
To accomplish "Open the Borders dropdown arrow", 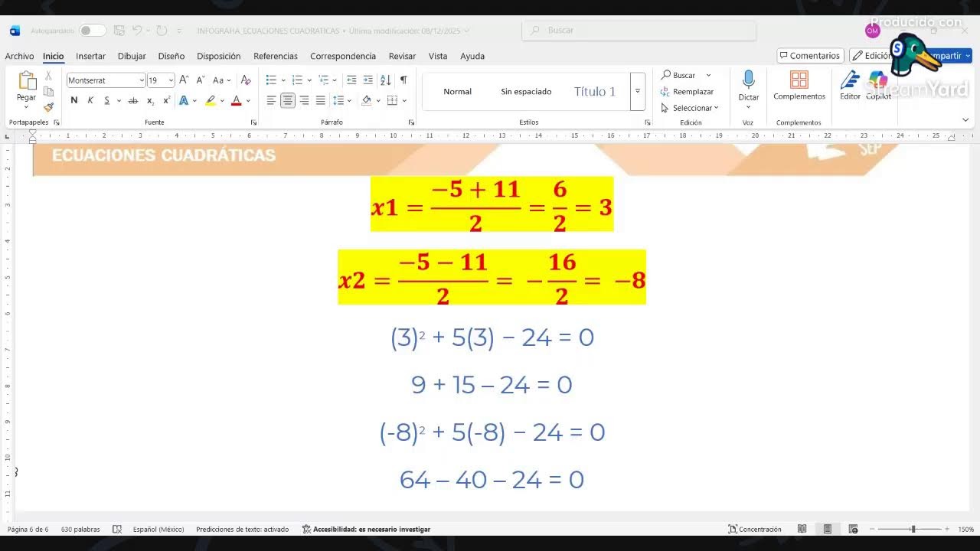I will point(404,100).
